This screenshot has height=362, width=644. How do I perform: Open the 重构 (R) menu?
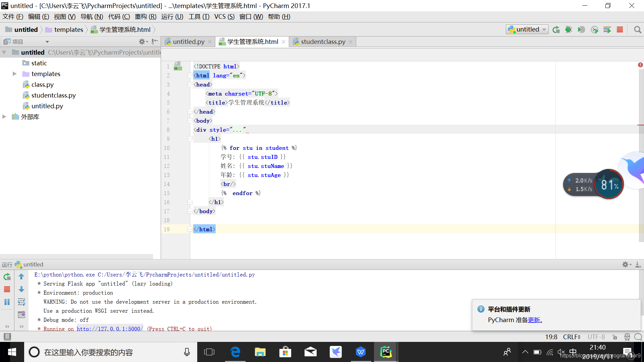pyautogui.click(x=145, y=17)
